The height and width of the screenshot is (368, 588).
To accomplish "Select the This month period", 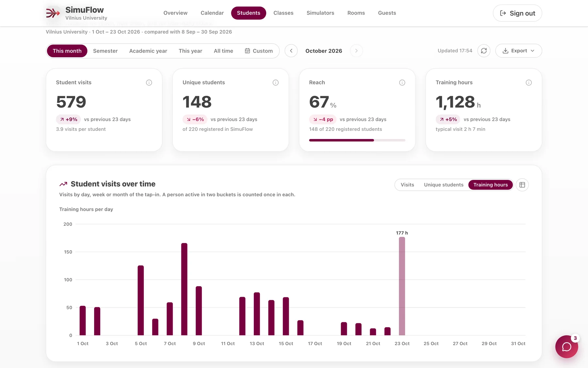I will [67, 51].
